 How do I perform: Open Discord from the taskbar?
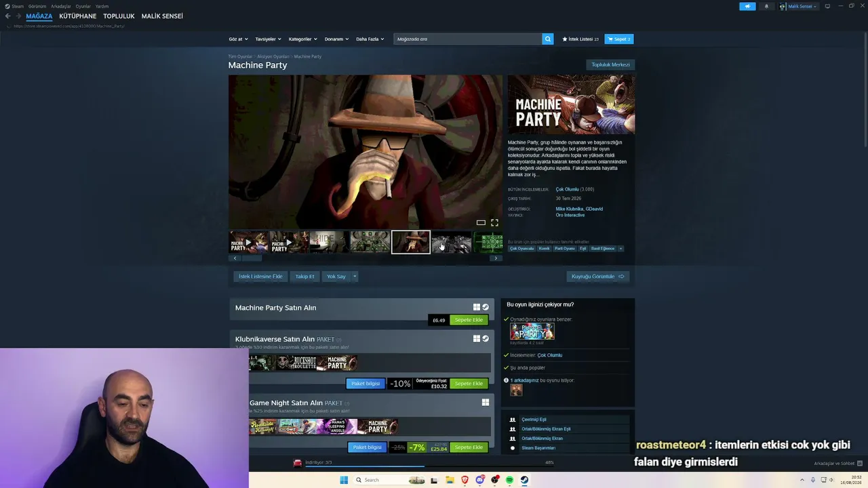point(479,480)
